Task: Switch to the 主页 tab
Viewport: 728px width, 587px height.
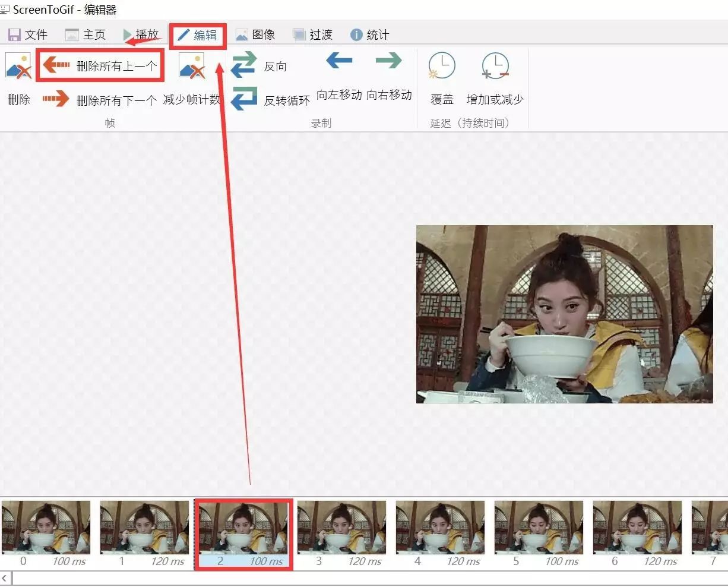Action: pos(86,35)
